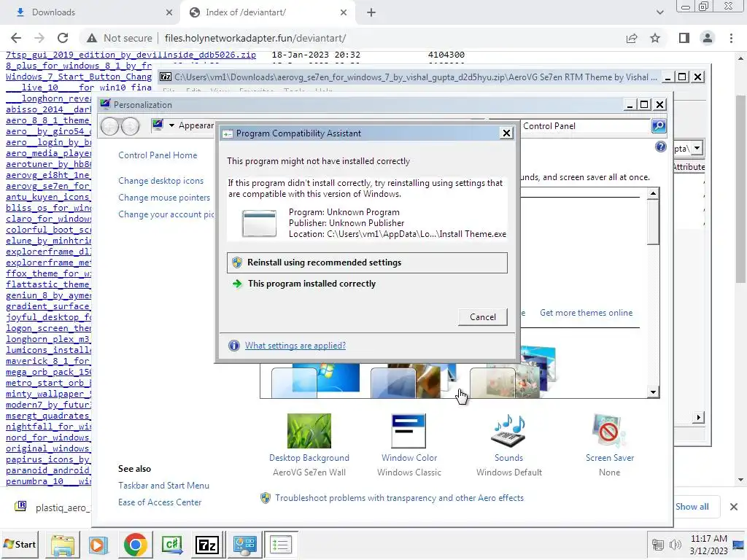Click network tray icon
Screen dimensions: 747x560
[658, 544]
